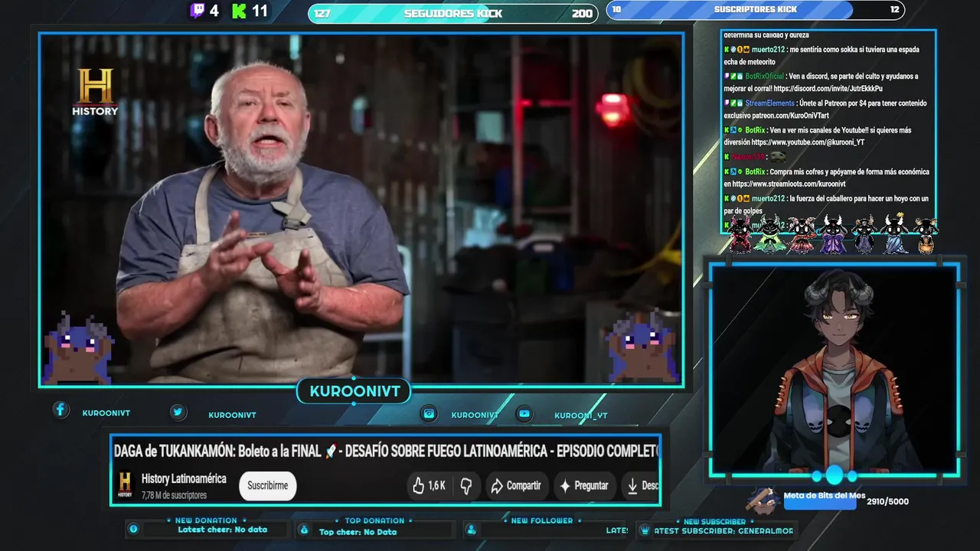Open the YouTube icon beside KUROONI_YT
Viewport: 980px width, 551px height.
click(524, 413)
